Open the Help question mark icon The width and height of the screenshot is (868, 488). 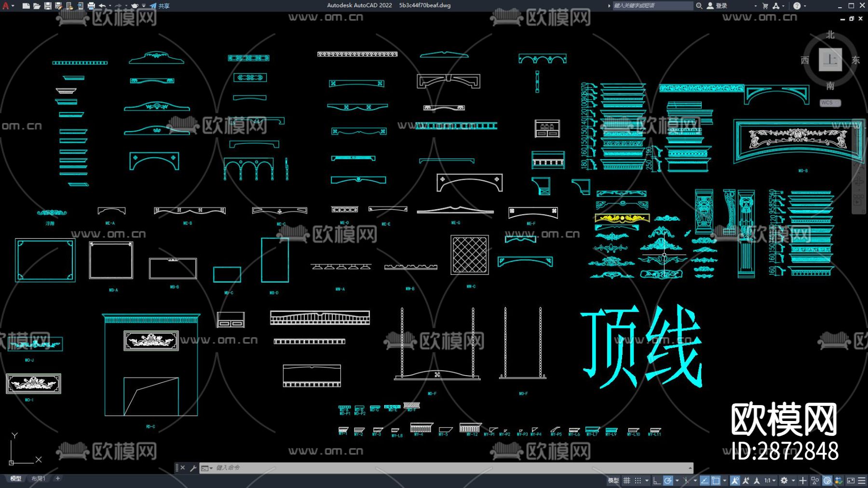tap(797, 6)
